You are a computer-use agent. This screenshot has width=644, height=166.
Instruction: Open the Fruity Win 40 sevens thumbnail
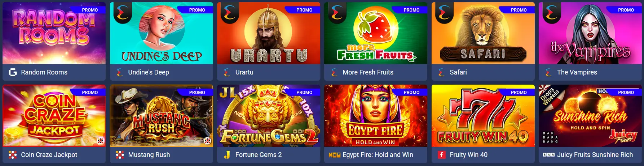pos(483,116)
